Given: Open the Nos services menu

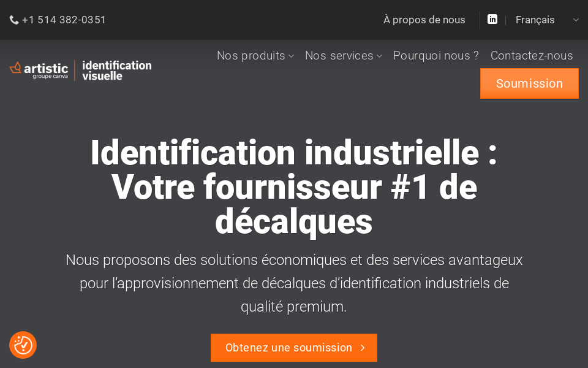Looking at the screenshot, I should [339, 56].
